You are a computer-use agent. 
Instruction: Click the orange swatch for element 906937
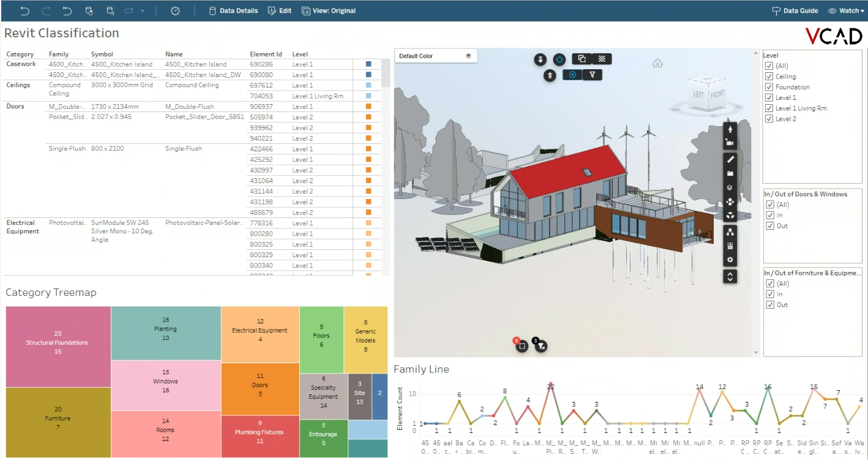(369, 107)
